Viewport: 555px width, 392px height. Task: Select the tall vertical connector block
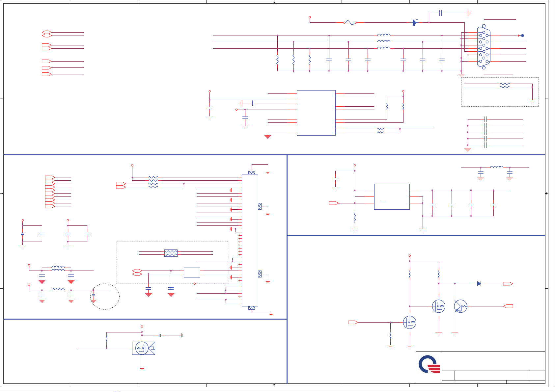click(x=250, y=240)
